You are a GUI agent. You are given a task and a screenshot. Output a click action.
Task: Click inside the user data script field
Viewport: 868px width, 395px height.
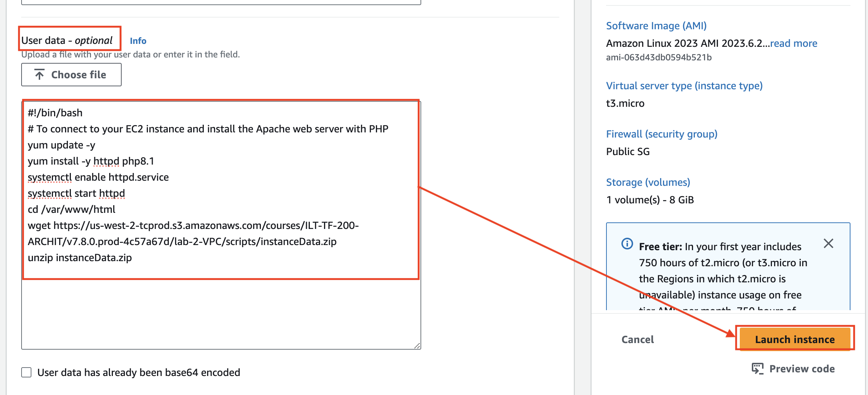point(219,183)
